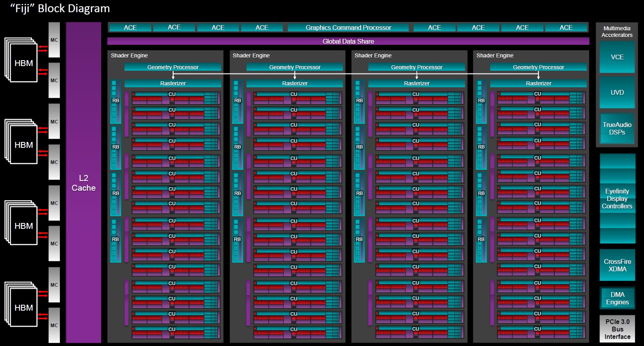Select the bottommost HBM memory stack
Image resolution: width=644 pixels, height=346 pixels.
pos(22,304)
